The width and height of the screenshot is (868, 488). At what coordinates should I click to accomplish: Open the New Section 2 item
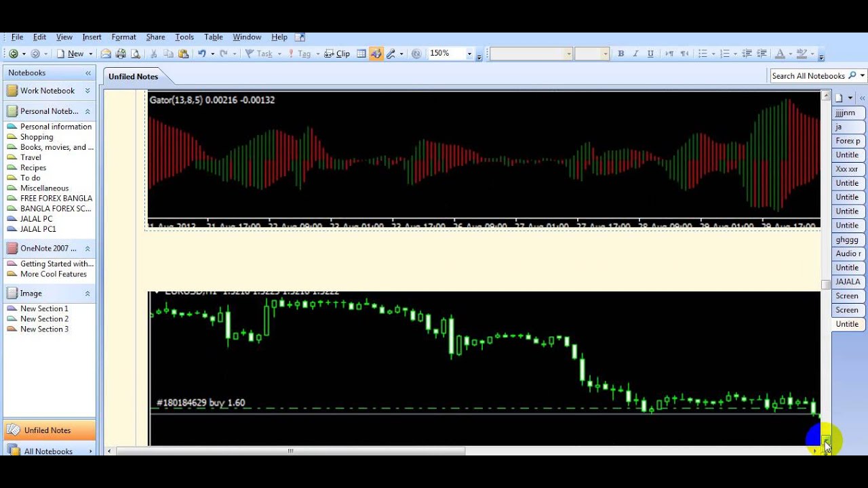click(44, 319)
